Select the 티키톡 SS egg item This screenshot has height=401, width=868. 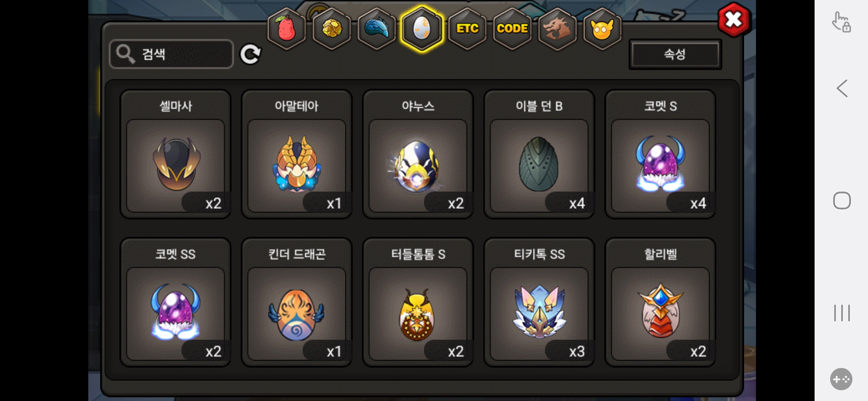[539, 302]
